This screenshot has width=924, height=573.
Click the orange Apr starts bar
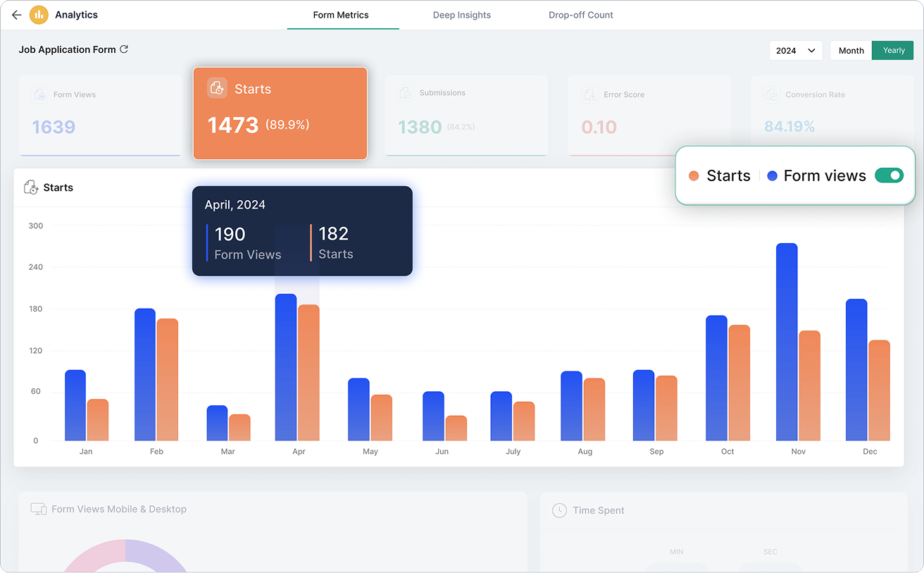[x=309, y=373]
